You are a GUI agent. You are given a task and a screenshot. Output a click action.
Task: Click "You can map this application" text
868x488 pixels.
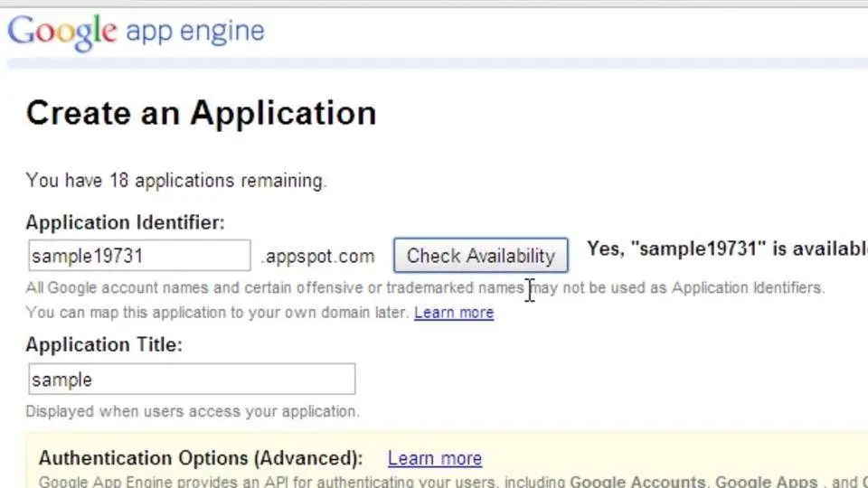[217, 313]
